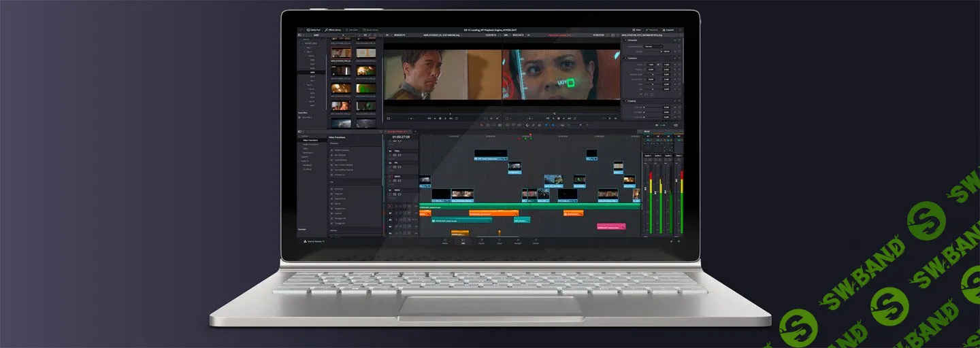
Task: Click the 01:00:27:09 timecode field
Action: click(402, 137)
